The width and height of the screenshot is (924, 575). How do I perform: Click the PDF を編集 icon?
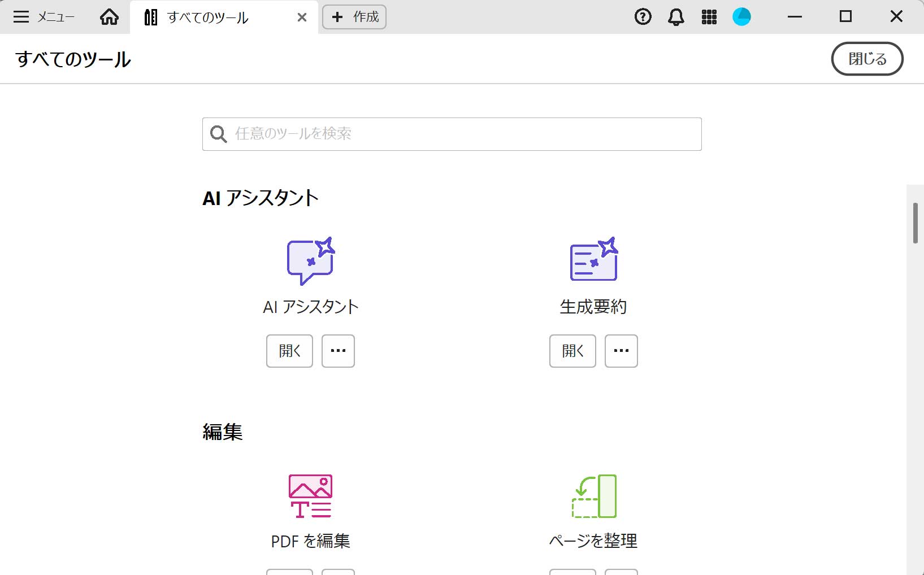coord(310,496)
